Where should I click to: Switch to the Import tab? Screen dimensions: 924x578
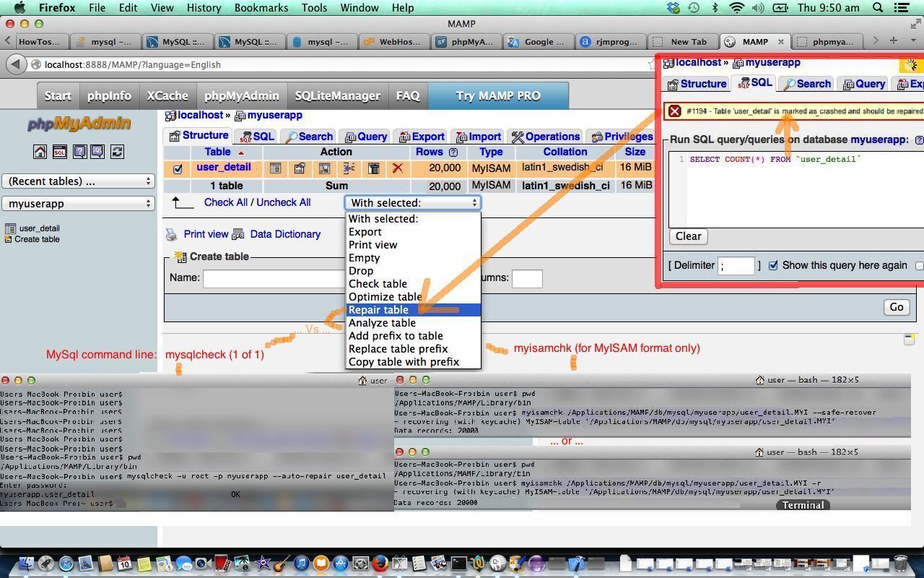[476, 137]
